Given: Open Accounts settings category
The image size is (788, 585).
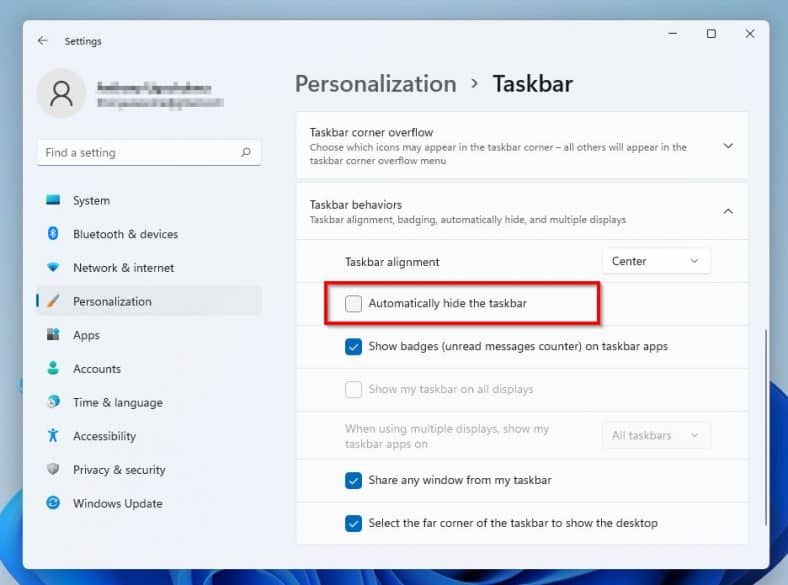Looking at the screenshot, I should point(149,368).
